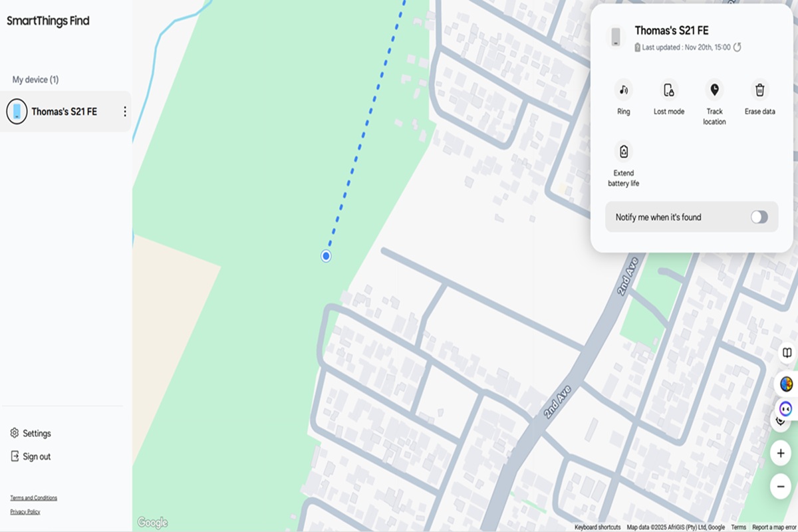Click the blue device location marker

click(x=326, y=256)
